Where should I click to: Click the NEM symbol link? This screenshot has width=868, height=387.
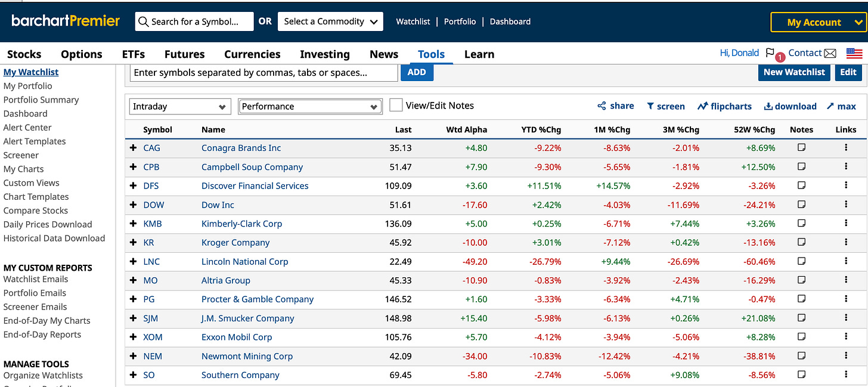click(x=153, y=356)
